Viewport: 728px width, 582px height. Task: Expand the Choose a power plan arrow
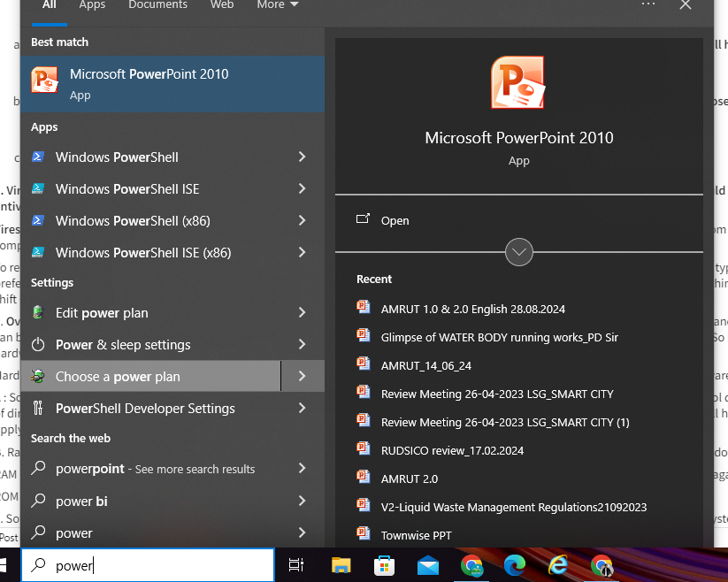tap(302, 376)
